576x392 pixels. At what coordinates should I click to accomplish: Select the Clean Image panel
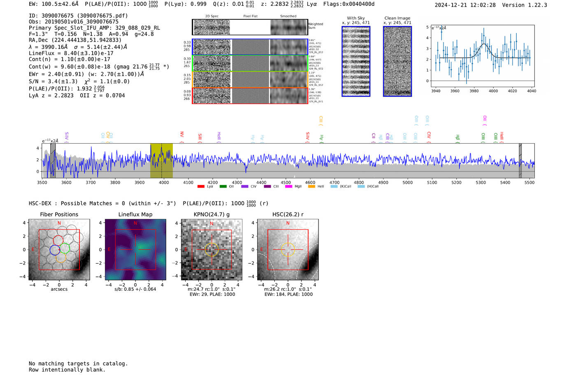[397, 61]
